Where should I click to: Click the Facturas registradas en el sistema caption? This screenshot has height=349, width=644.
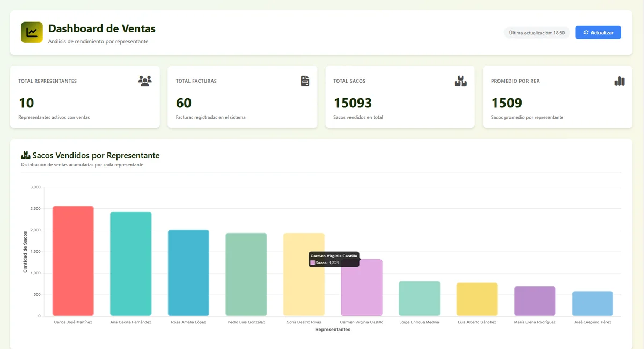[211, 117]
